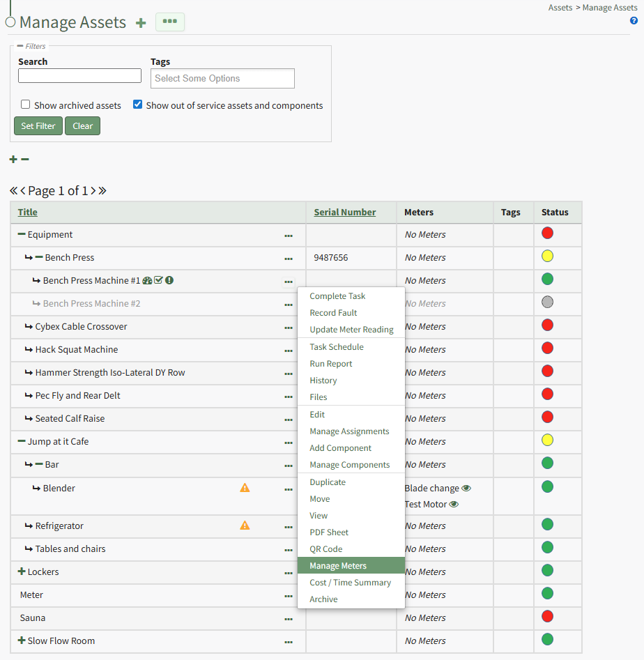
Task: Go to the last page using double arrow
Action: click(x=102, y=190)
